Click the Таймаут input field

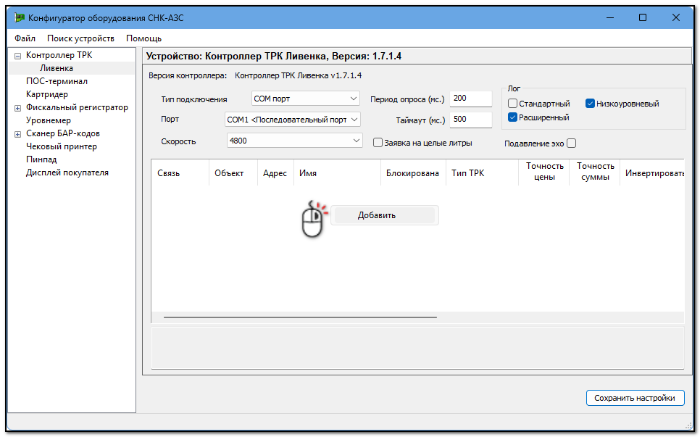471,120
